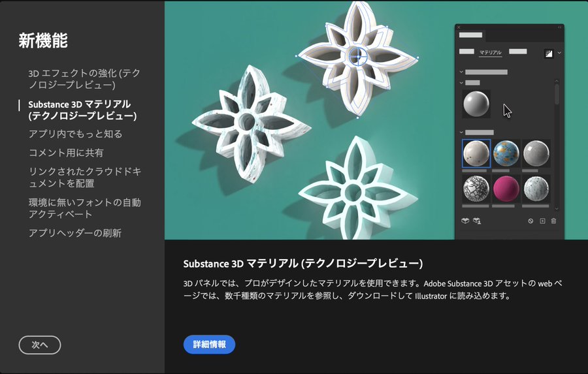
Task: Show the アプリヘッダーの刷新 feature
Action: (75, 233)
